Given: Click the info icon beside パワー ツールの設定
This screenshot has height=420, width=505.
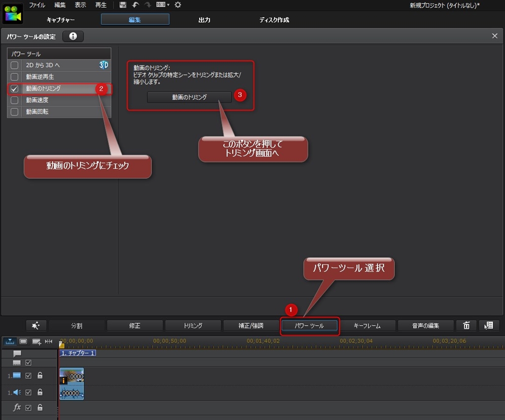Looking at the screenshot, I should pos(73,37).
